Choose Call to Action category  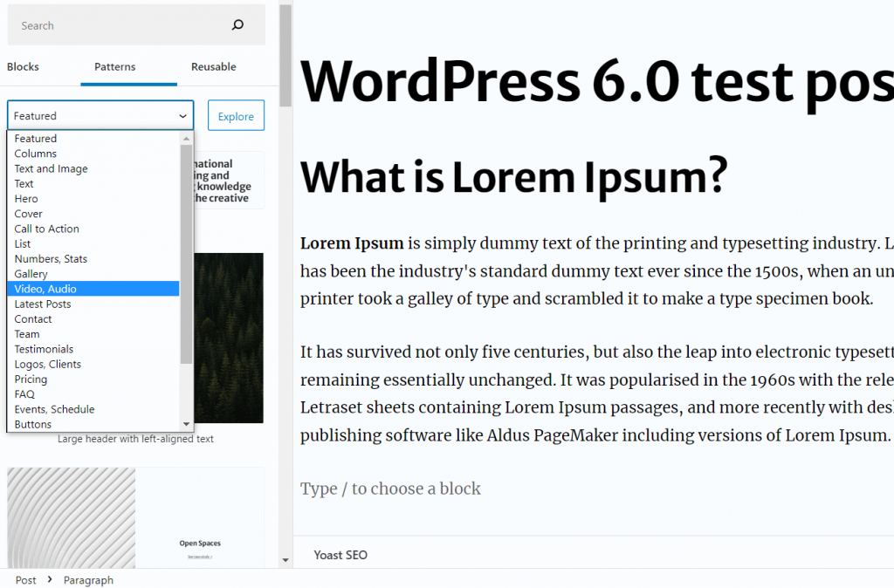click(x=46, y=229)
